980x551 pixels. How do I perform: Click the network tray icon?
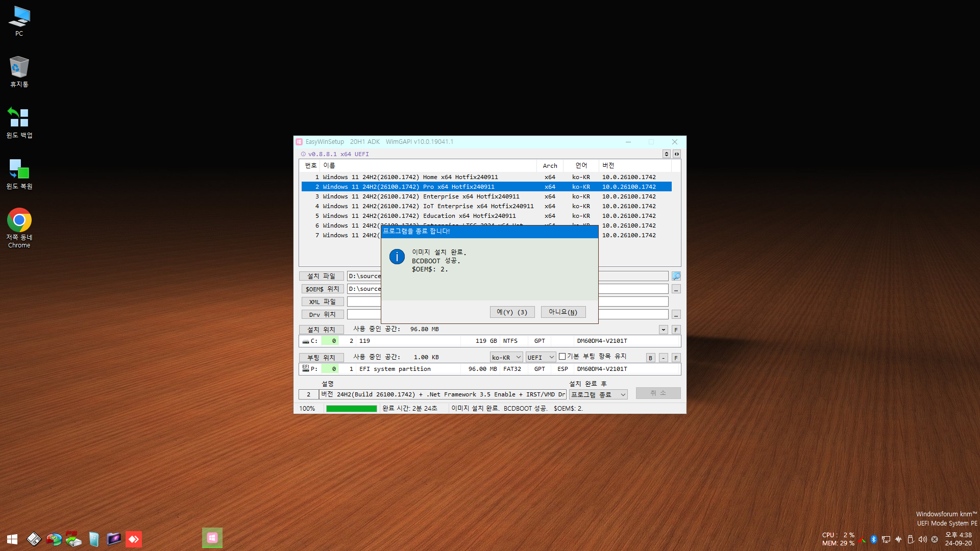pyautogui.click(x=886, y=539)
